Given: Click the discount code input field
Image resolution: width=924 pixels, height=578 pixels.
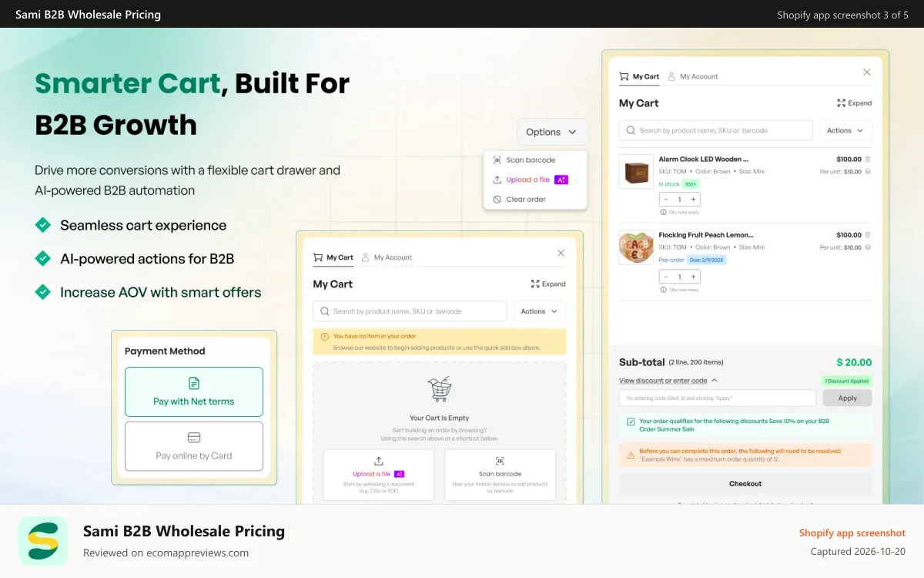Looking at the screenshot, I should coord(718,398).
